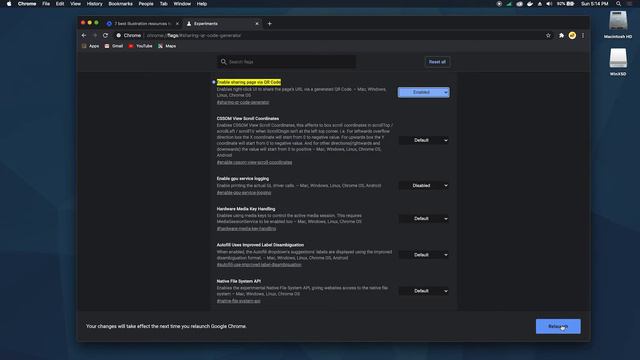Click the #enable-cssom-view-scroll-coordinates link

254,162
